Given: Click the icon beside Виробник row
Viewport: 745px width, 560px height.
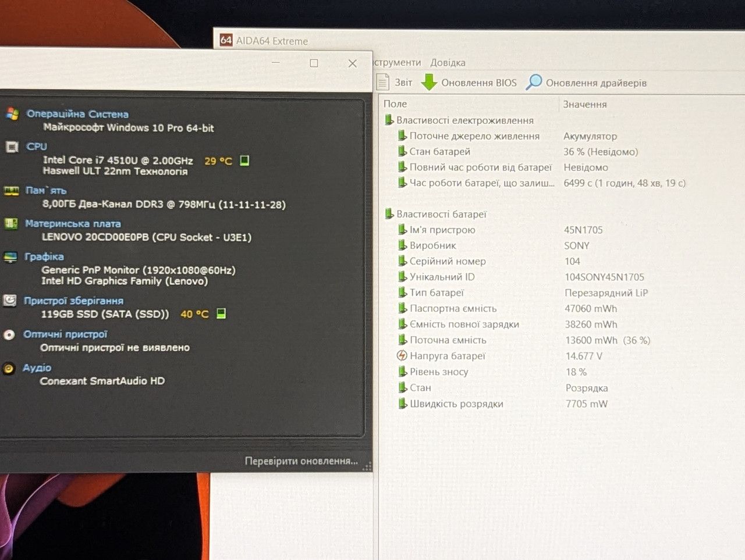Looking at the screenshot, I should (402, 245).
